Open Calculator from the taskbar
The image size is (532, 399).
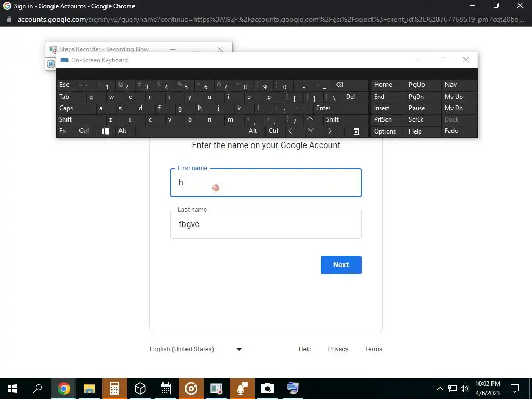tap(115, 389)
